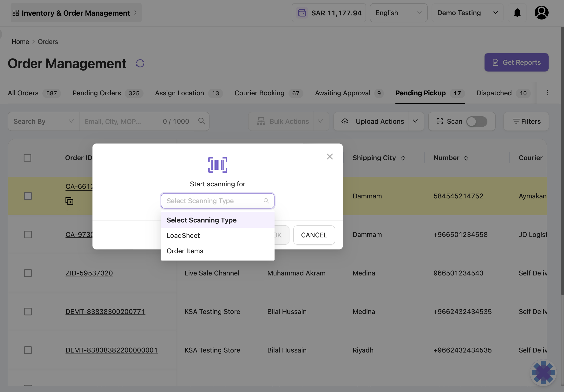Click duplicate order icon under OA-6612
Viewport: 564px width, 392px height.
[69, 201]
